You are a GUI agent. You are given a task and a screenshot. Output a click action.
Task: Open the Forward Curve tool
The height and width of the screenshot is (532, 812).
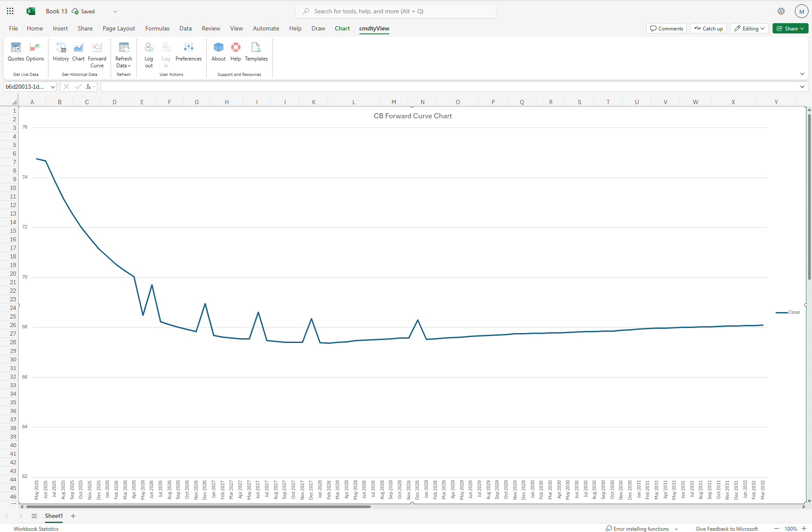[x=97, y=55]
